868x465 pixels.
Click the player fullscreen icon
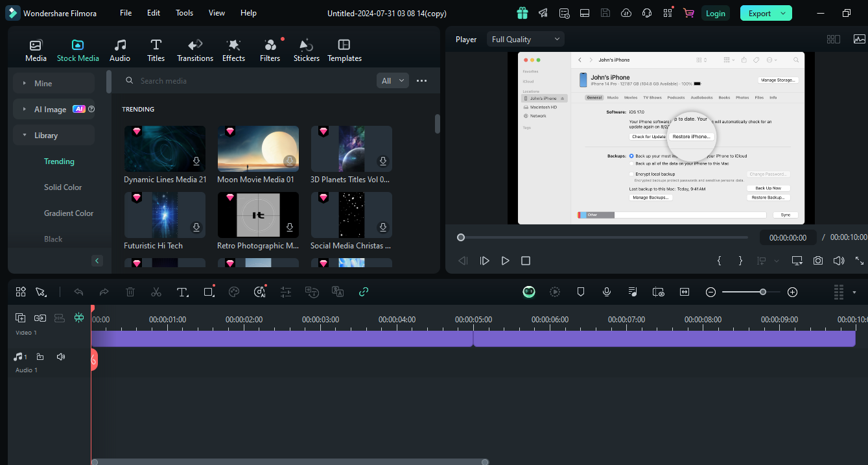click(x=860, y=260)
